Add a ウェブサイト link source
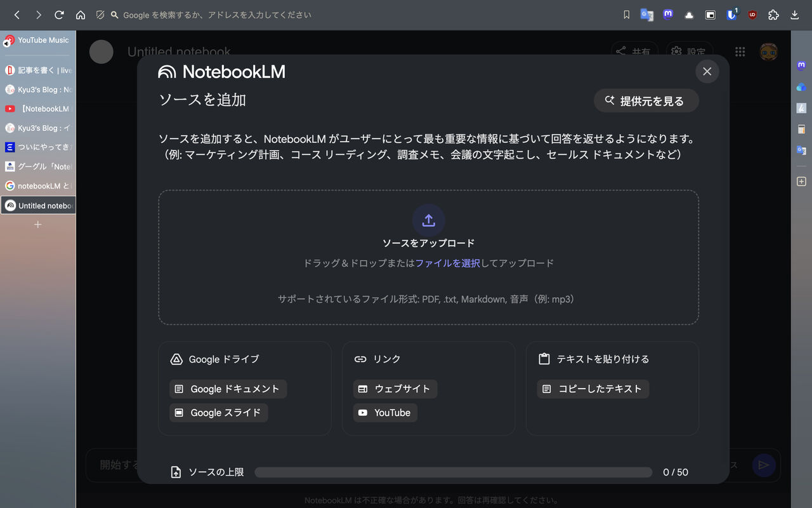The image size is (812, 508). click(395, 389)
